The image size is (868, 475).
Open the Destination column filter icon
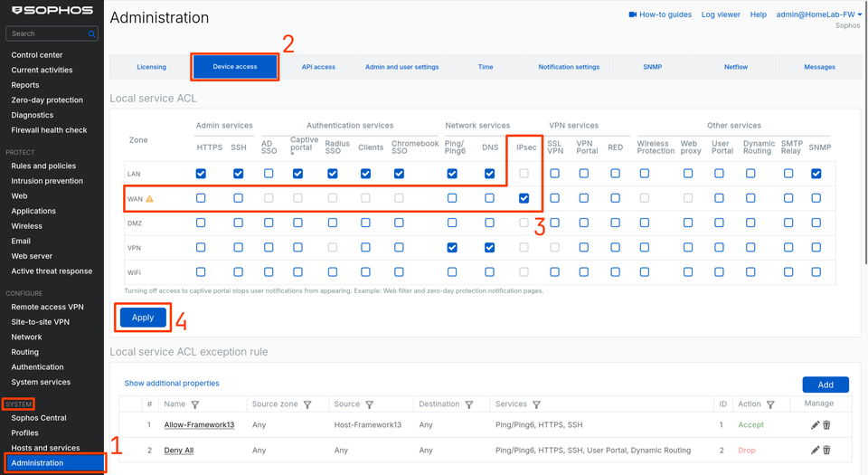(469, 404)
